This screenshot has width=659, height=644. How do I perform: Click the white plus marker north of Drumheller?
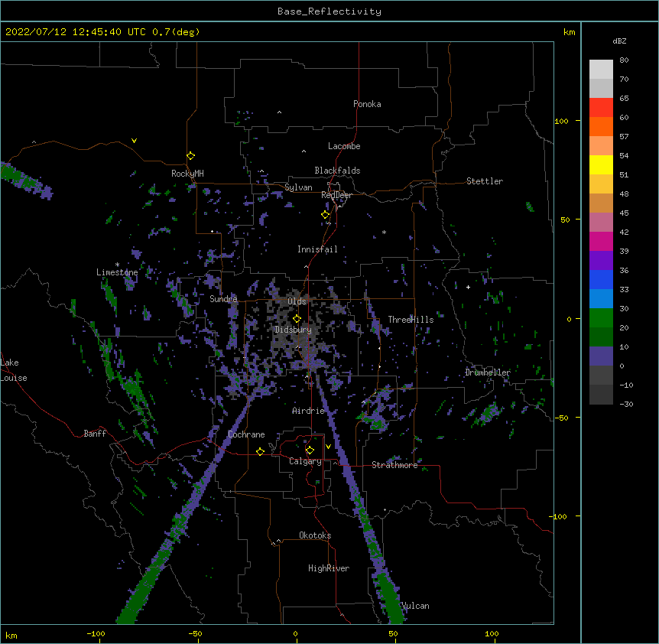[x=468, y=287]
